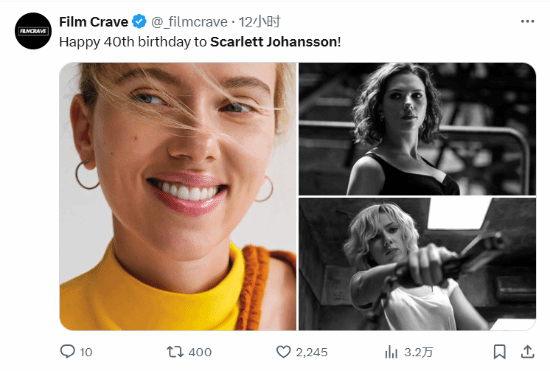Open view analytics bar chart icon
This screenshot has height=371, width=550.
[391, 352]
